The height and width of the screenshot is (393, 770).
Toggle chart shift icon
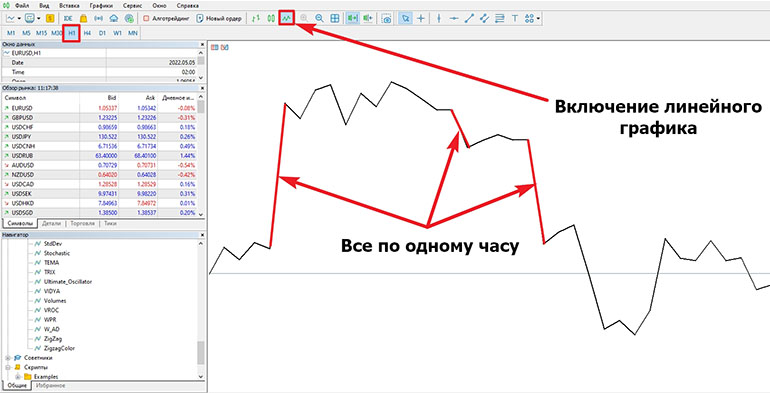pyautogui.click(x=367, y=18)
